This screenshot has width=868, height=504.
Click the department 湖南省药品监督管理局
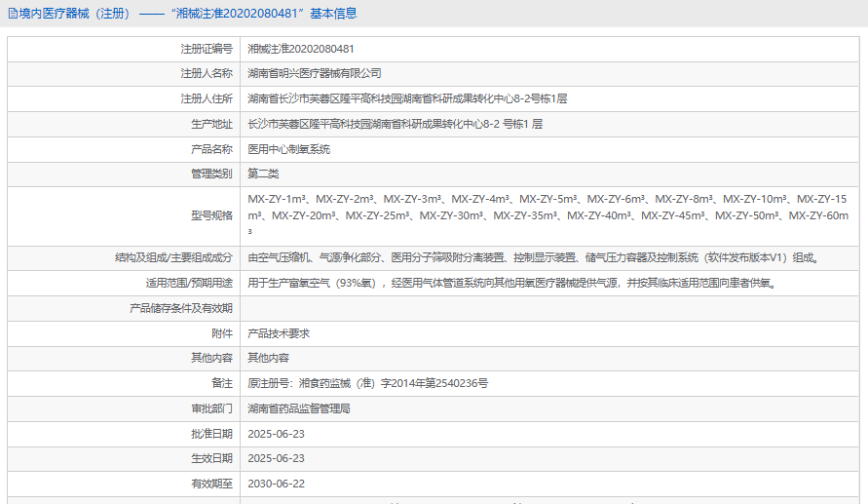(x=299, y=408)
